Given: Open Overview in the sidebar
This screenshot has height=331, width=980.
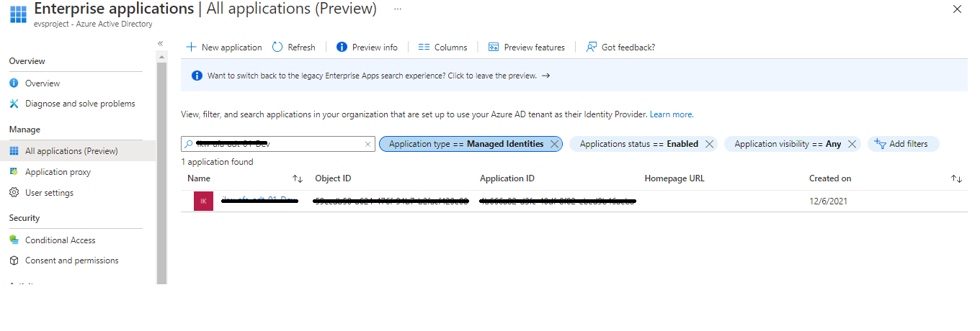Looking at the screenshot, I should (x=43, y=83).
